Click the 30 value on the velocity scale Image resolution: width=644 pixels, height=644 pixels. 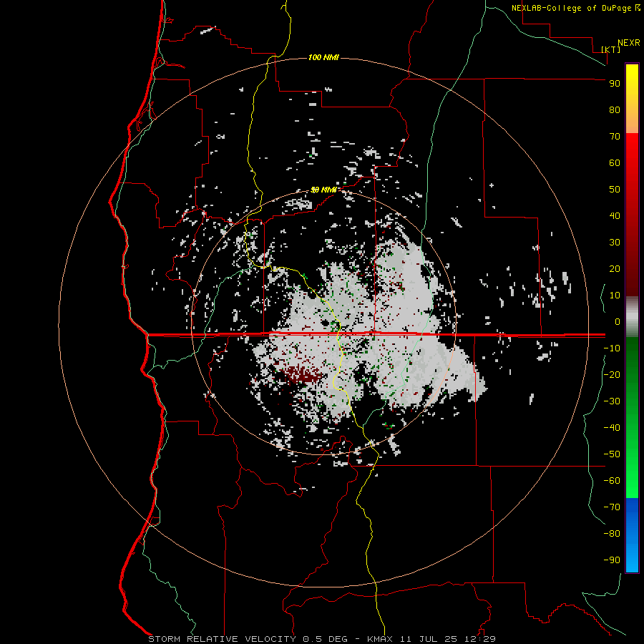pos(615,243)
